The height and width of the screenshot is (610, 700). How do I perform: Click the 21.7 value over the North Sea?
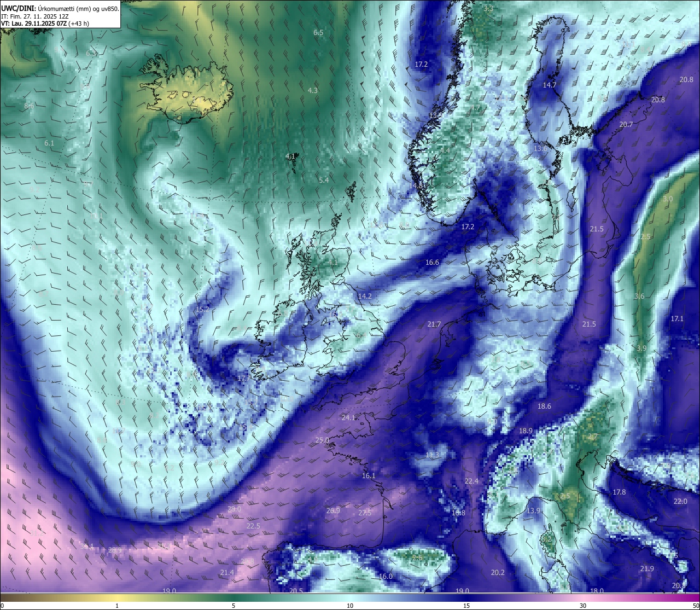click(x=434, y=324)
